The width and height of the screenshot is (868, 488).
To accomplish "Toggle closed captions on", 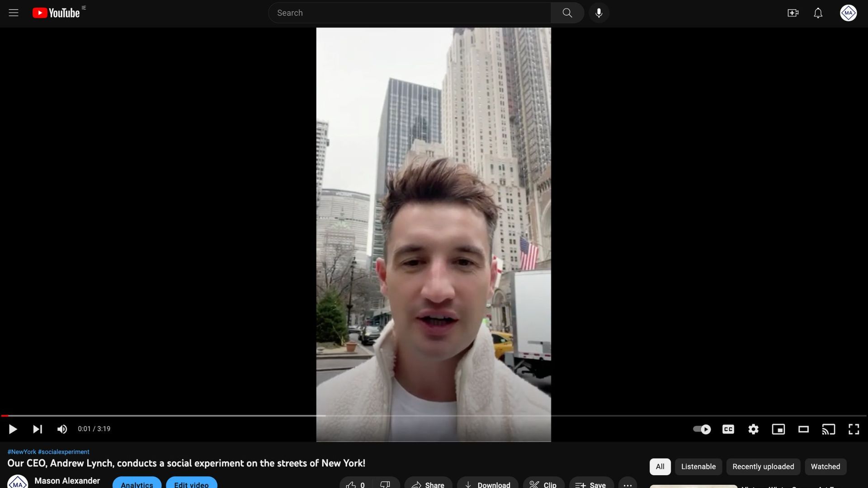I will click(x=728, y=429).
